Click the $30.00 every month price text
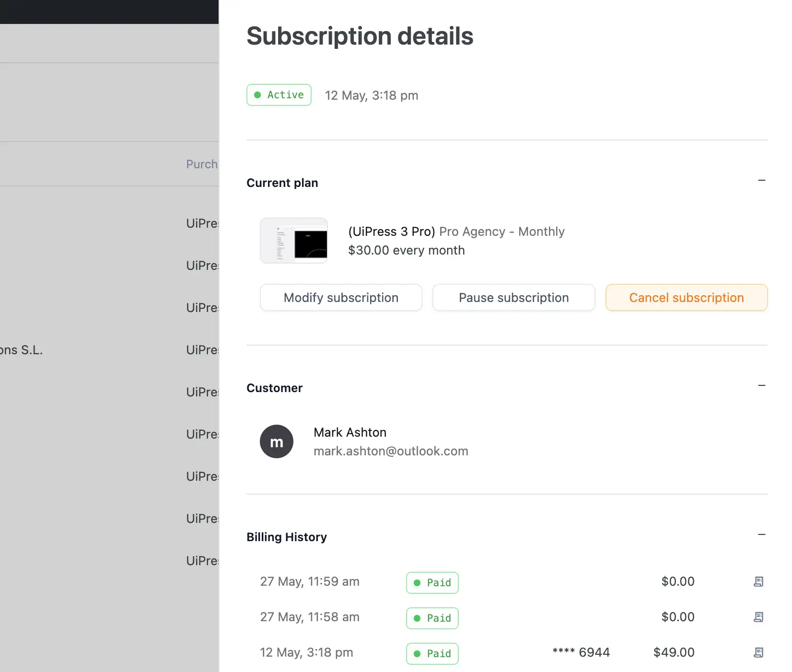Screen dimensions: 792x672 pyautogui.click(x=406, y=250)
